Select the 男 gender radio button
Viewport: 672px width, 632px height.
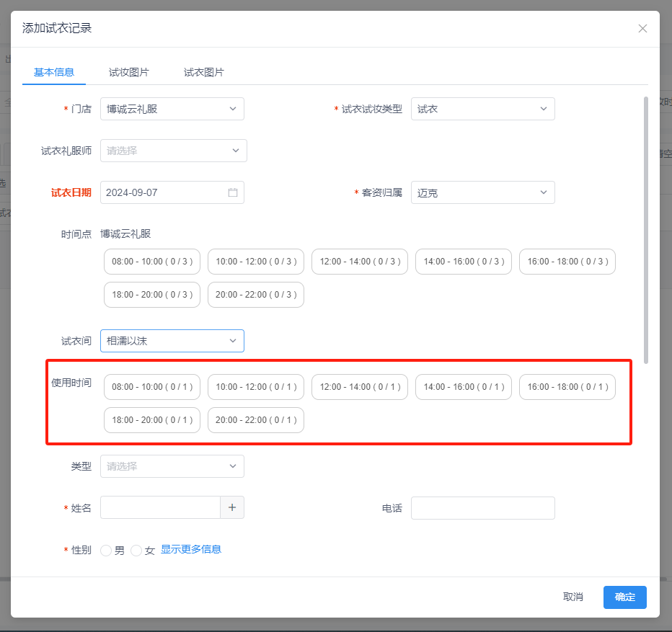[x=105, y=550]
